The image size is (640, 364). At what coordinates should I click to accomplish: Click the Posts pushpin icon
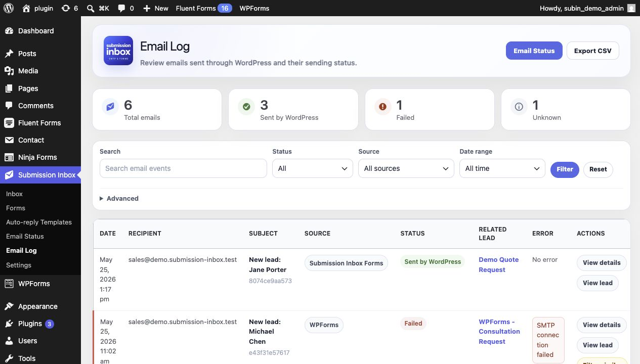9,54
